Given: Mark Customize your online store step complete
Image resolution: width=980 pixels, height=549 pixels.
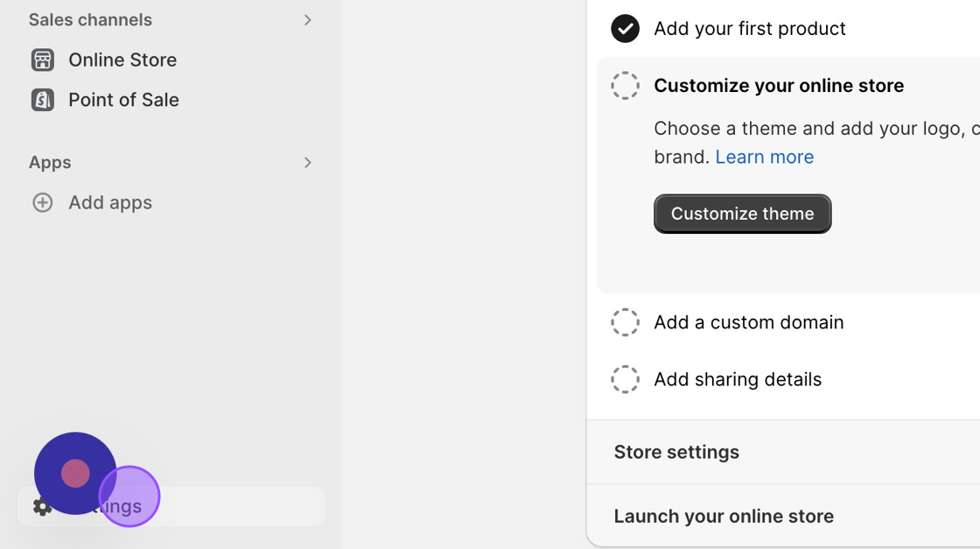Looking at the screenshot, I should [625, 86].
